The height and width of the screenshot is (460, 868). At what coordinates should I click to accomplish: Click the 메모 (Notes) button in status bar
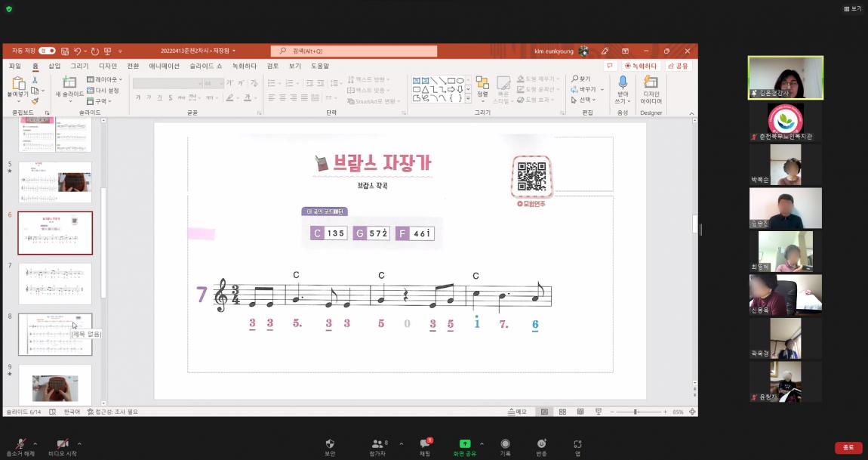(518, 412)
